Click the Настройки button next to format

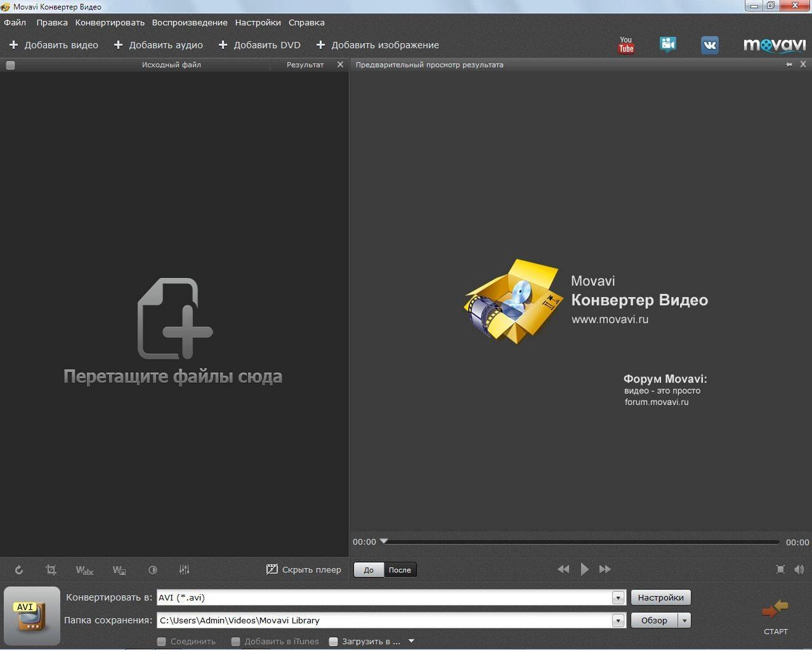pyautogui.click(x=660, y=597)
